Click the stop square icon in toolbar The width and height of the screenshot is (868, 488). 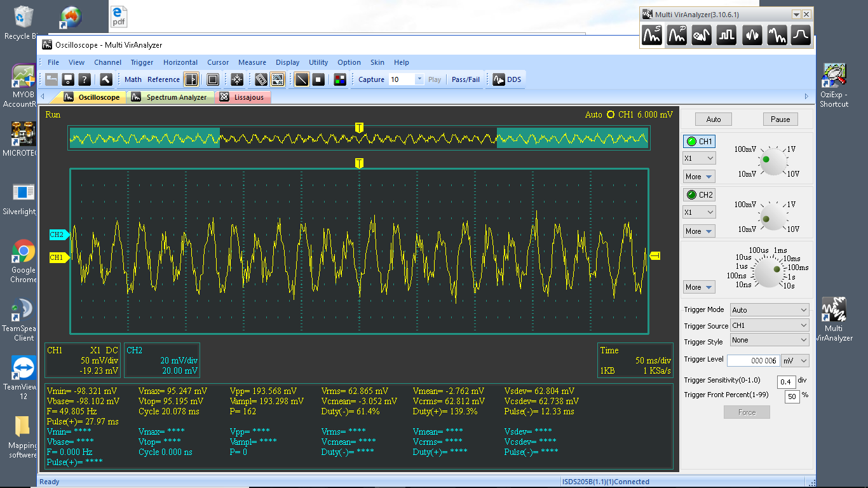[x=318, y=79]
